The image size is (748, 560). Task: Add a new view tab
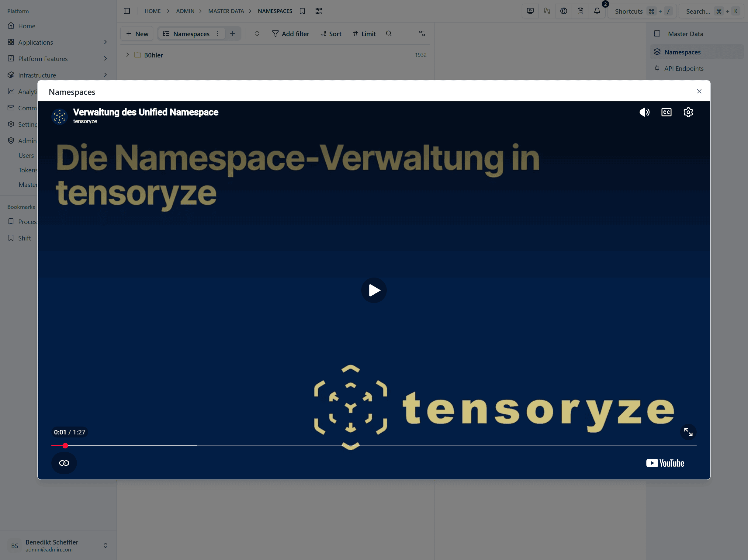point(233,33)
